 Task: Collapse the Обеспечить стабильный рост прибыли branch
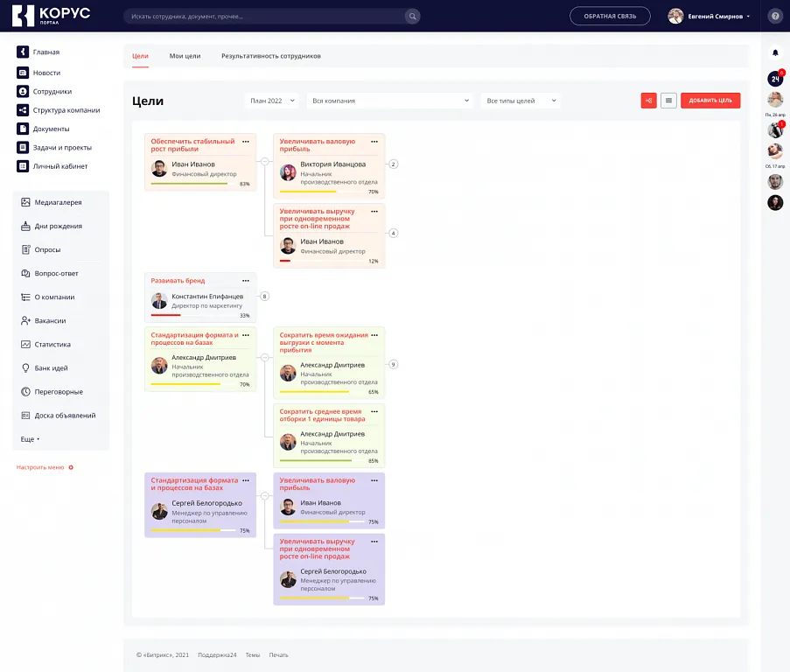(264, 161)
